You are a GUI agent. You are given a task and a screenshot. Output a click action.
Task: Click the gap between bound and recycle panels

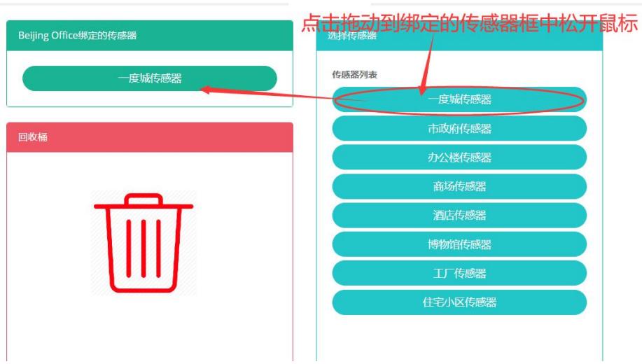149,115
